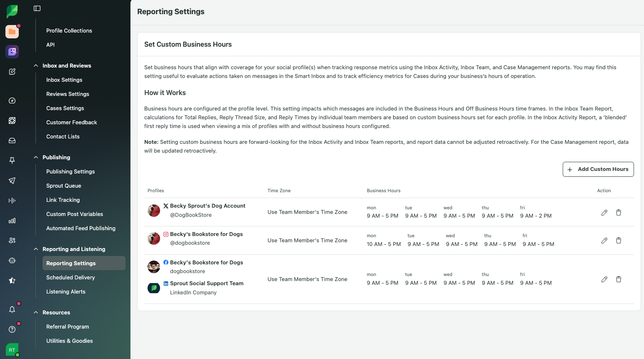Delete @dogbookstore Instagram custom hours row

click(x=619, y=241)
